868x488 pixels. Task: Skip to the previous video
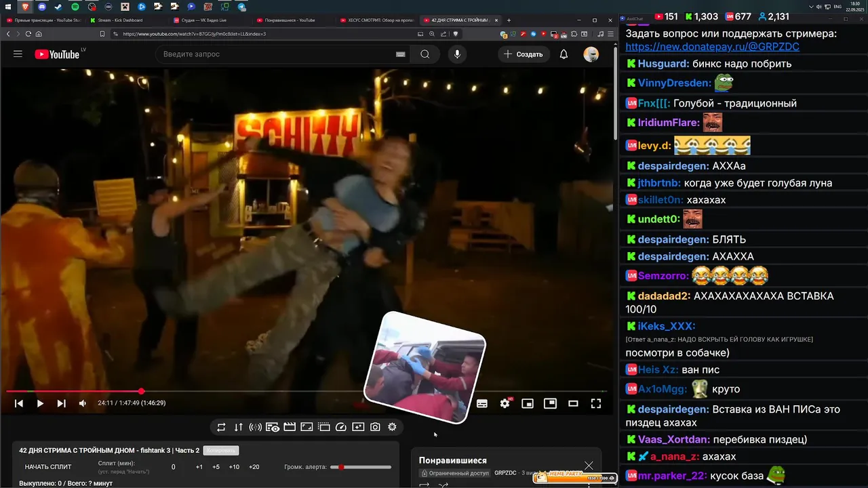click(x=19, y=403)
